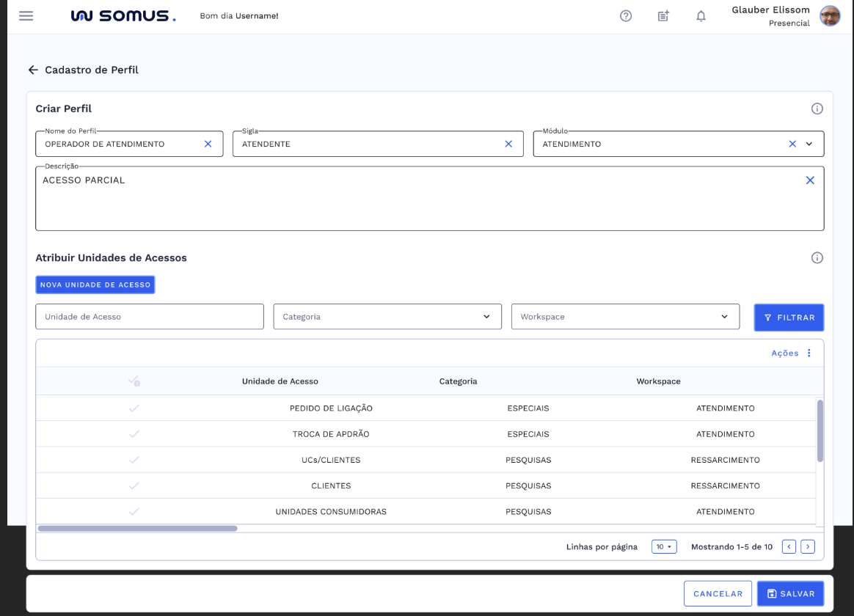Click the Unidade de Acesso input field
The height and width of the screenshot is (616, 854).
150,317
